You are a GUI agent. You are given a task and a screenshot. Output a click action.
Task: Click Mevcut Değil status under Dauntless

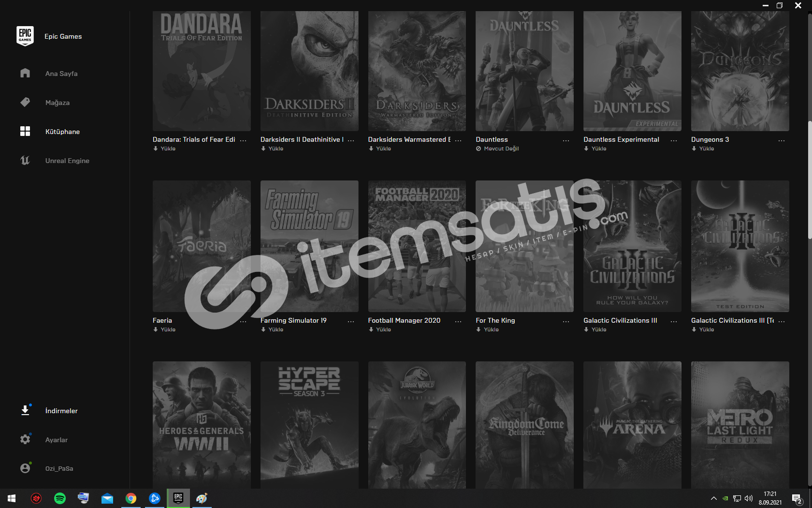[x=497, y=149]
